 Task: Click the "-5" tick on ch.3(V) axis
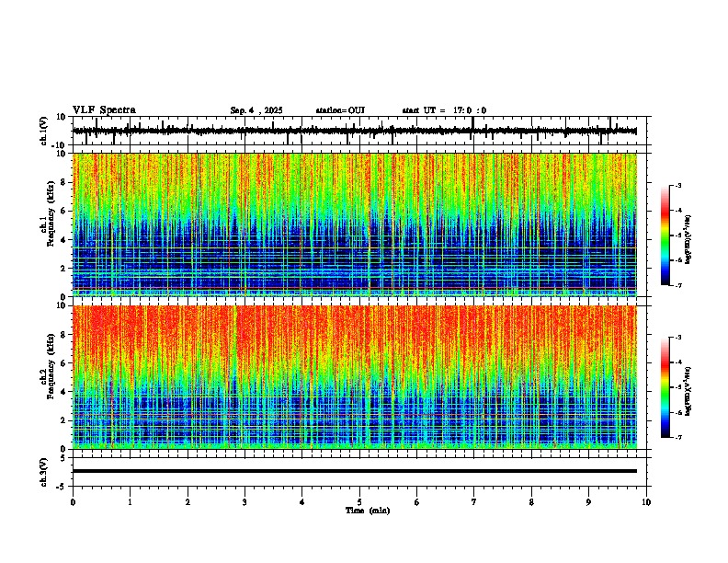coord(62,487)
